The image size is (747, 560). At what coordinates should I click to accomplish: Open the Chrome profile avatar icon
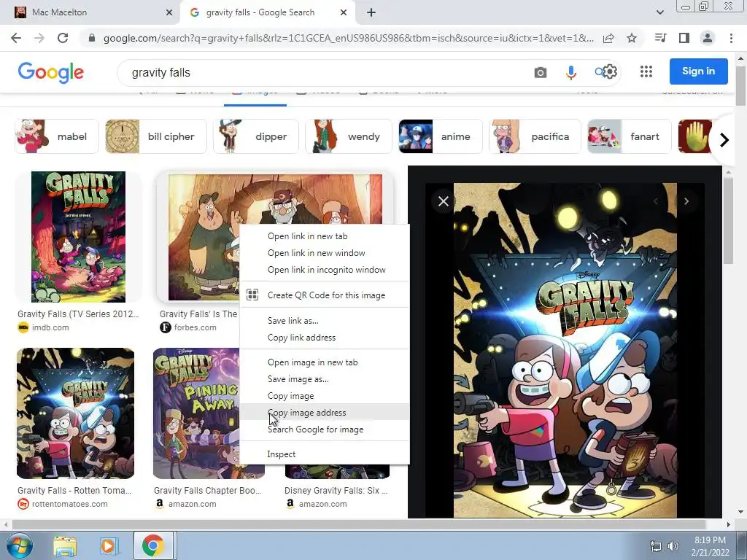click(708, 38)
